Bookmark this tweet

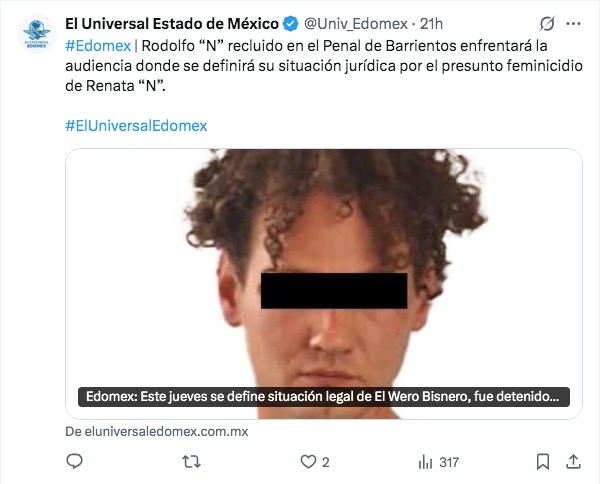[543, 462]
